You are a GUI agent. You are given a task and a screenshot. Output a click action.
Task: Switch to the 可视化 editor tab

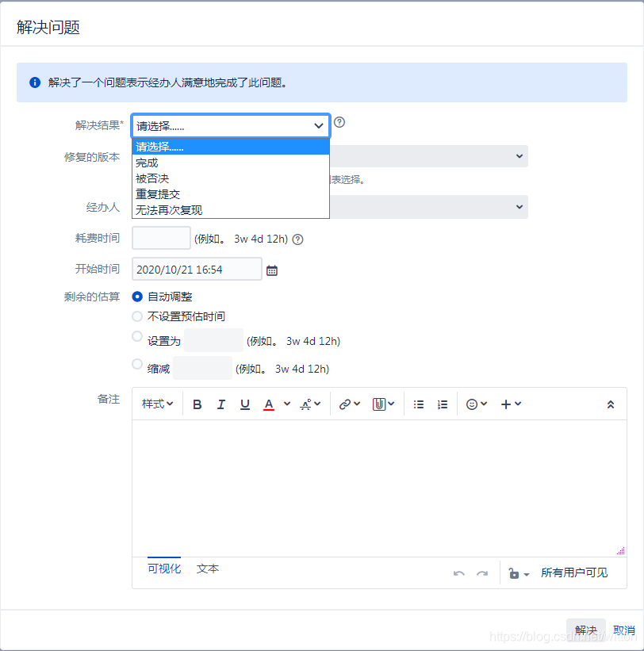[163, 569]
